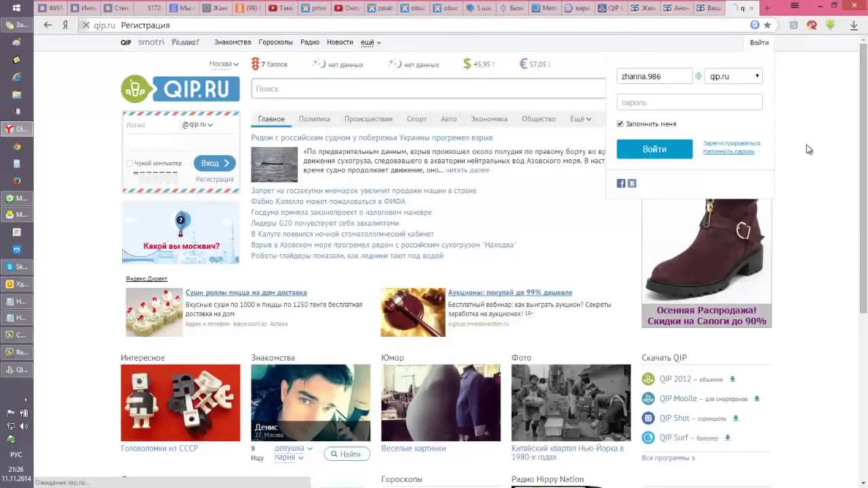Image resolution: width=868 pixels, height=488 pixels.
Task: Open Гороскопы in top menu
Action: pos(275,42)
